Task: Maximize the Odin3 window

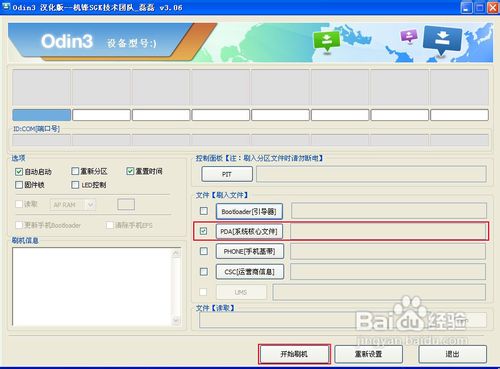Action: (480, 7)
